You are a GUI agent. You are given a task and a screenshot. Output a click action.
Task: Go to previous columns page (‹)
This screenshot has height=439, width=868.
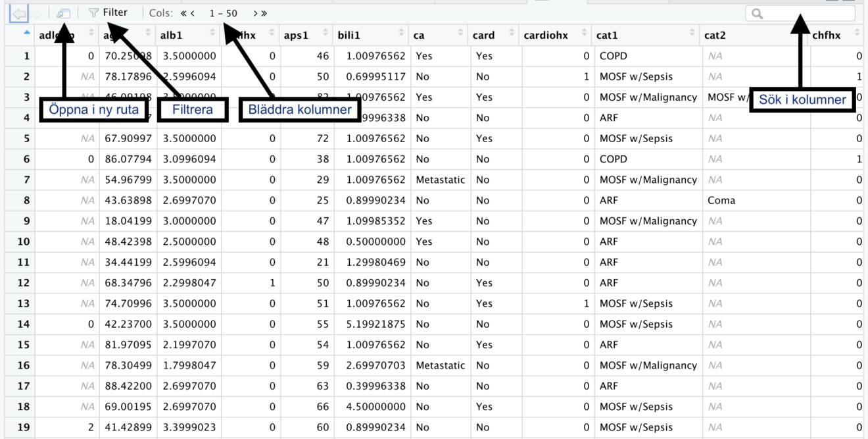click(x=193, y=13)
